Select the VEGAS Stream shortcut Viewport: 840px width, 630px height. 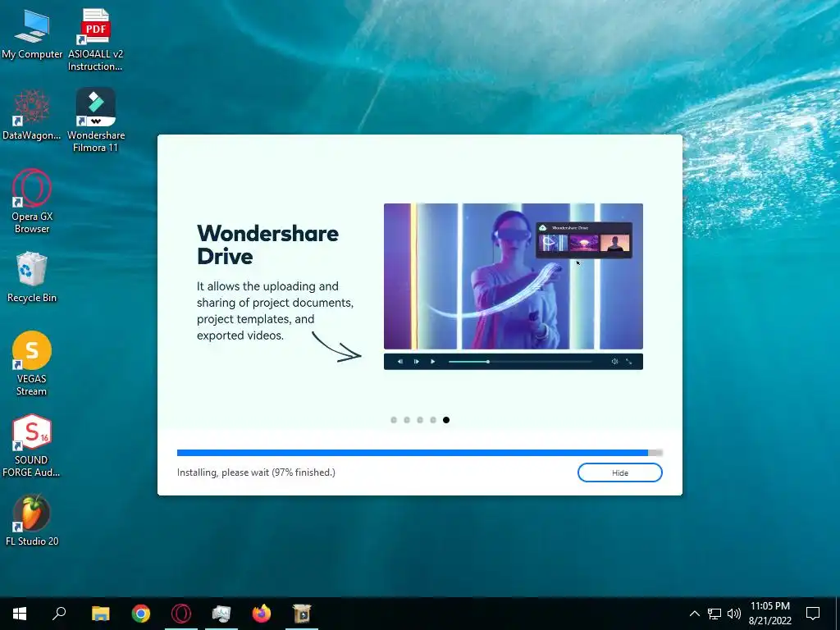coord(32,363)
